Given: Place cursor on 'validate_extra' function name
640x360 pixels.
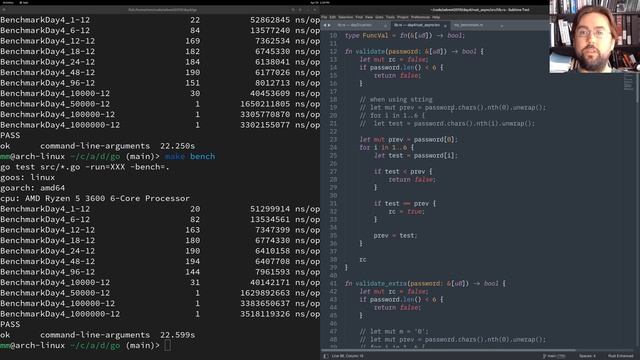Looking at the screenshot, I should coord(381,283).
